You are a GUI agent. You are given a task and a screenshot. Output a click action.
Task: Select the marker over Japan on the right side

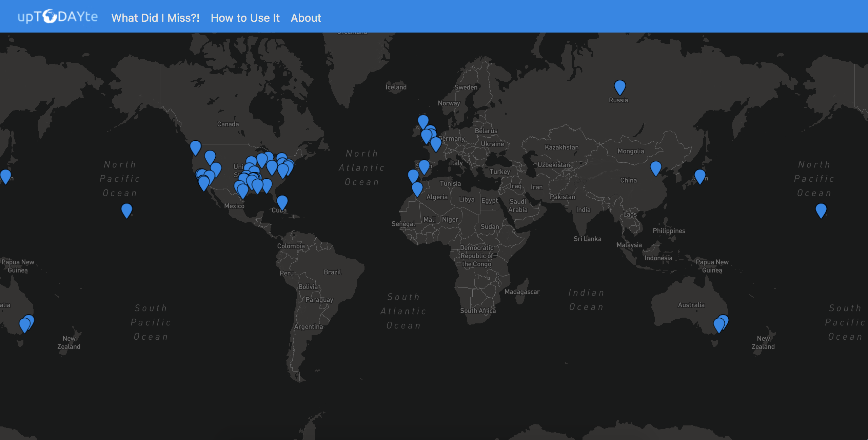(x=700, y=176)
